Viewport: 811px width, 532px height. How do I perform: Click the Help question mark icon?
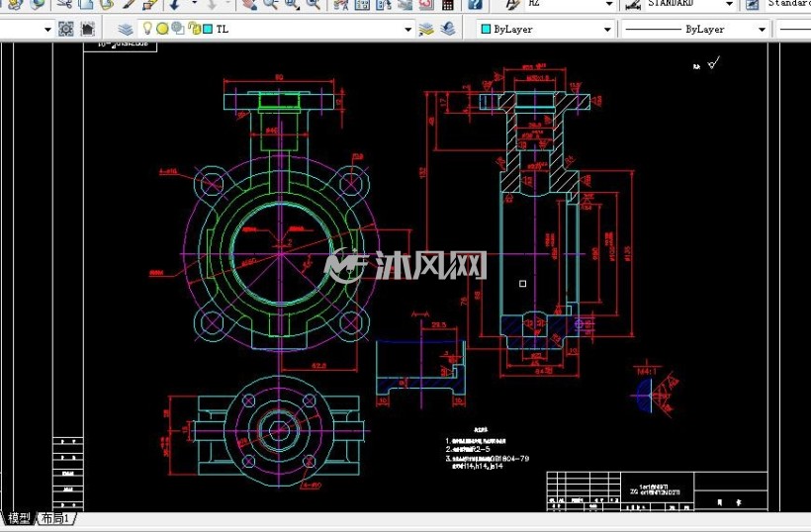pyautogui.click(x=475, y=4)
